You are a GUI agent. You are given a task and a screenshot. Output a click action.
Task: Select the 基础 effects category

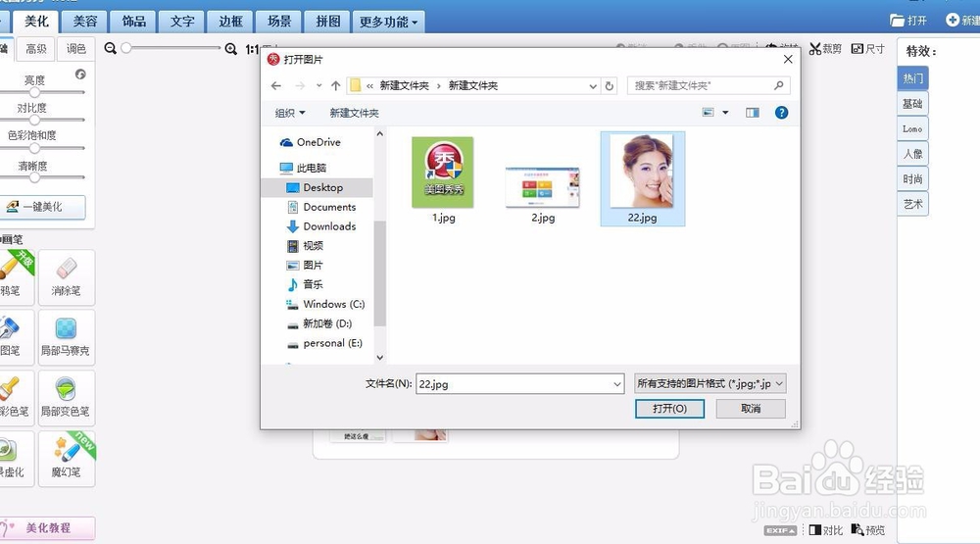tap(912, 104)
